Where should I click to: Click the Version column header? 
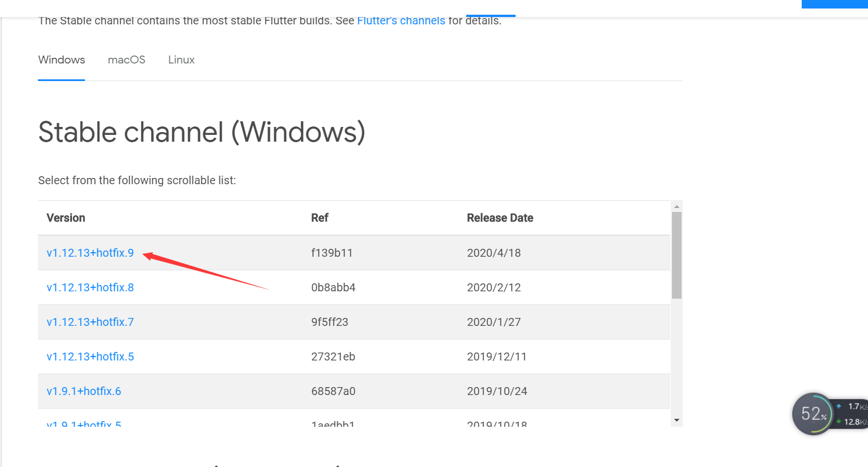pos(66,218)
